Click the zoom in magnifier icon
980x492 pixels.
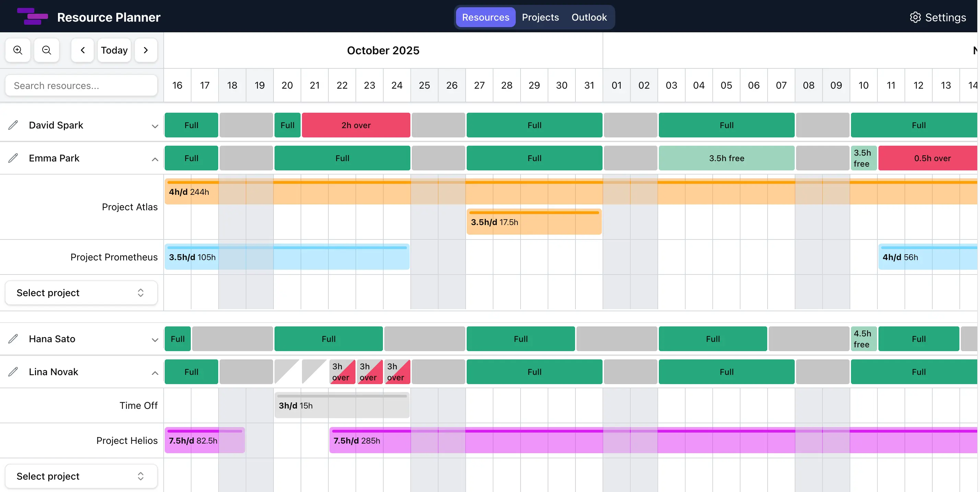pos(17,50)
